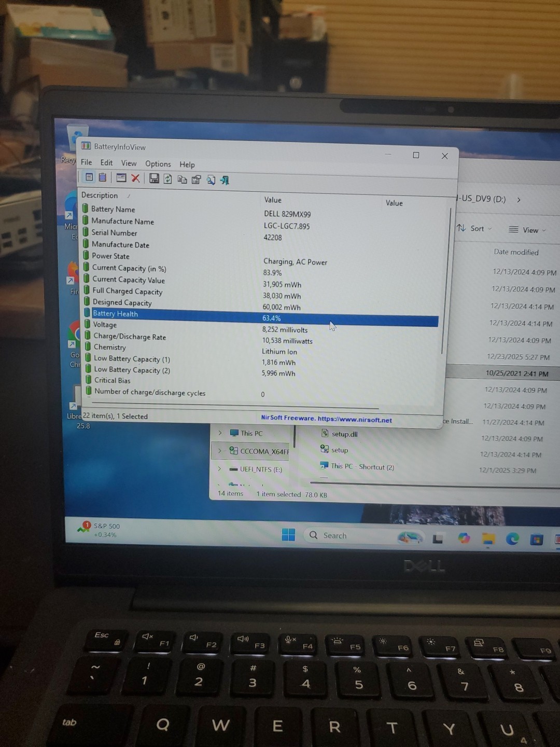The image size is (560, 747).
Task: Expand the This PC tree node
Action: (220, 433)
